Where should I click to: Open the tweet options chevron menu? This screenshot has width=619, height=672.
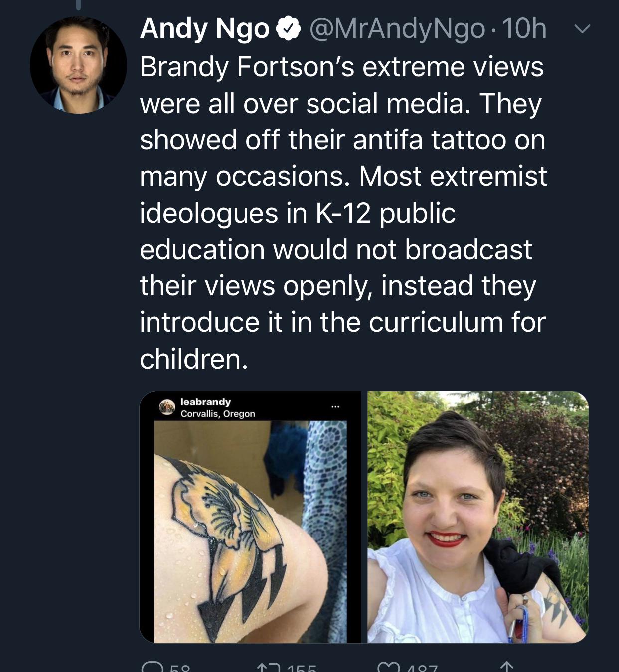582,29
